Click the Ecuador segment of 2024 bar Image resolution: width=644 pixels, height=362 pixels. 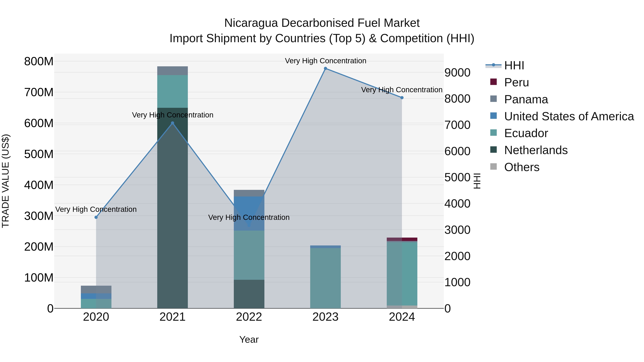(x=402, y=274)
